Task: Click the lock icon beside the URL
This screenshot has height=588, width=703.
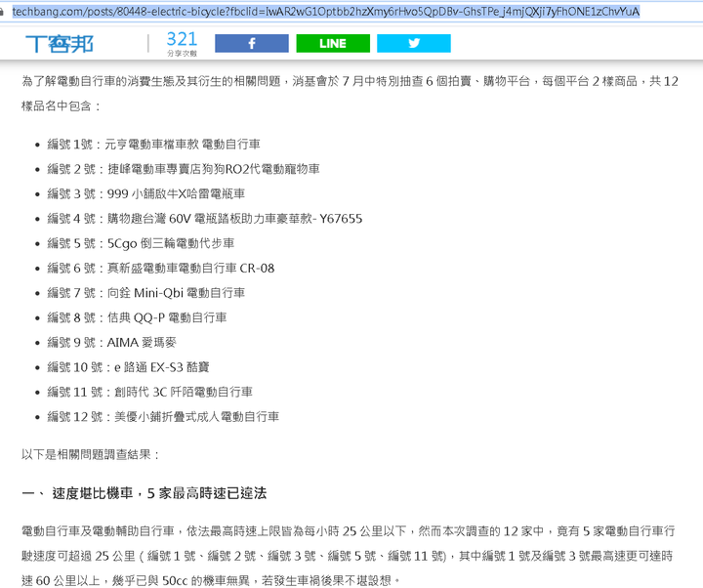Action: (2, 12)
